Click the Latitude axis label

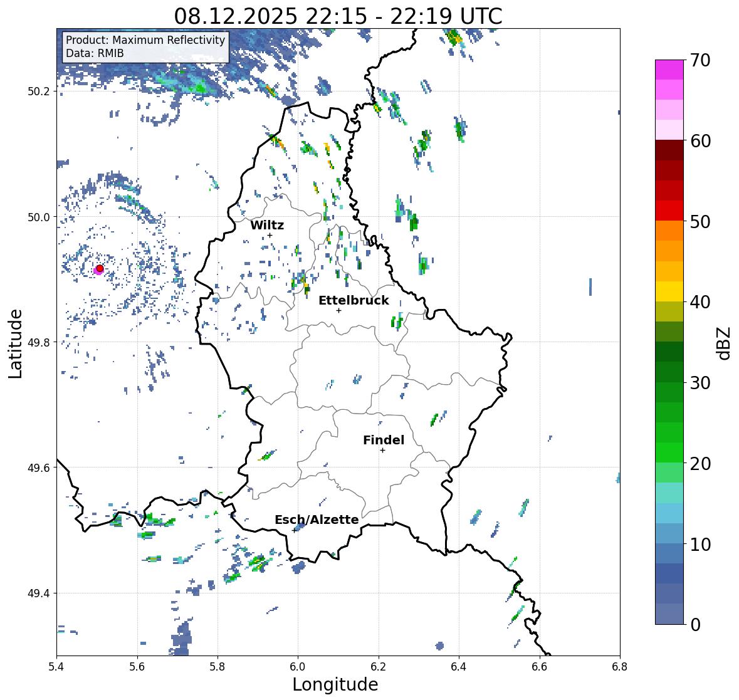pyautogui.click(x=15, y=344)
